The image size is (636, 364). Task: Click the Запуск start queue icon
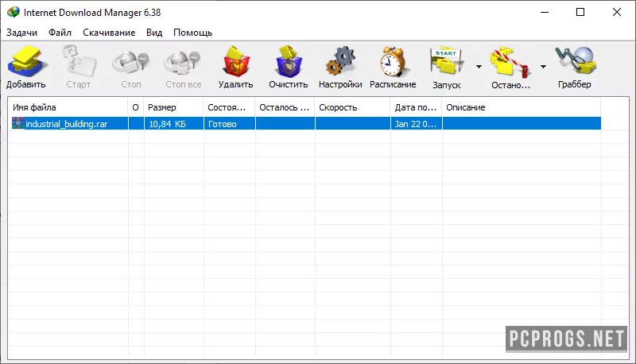click(447, 62)
